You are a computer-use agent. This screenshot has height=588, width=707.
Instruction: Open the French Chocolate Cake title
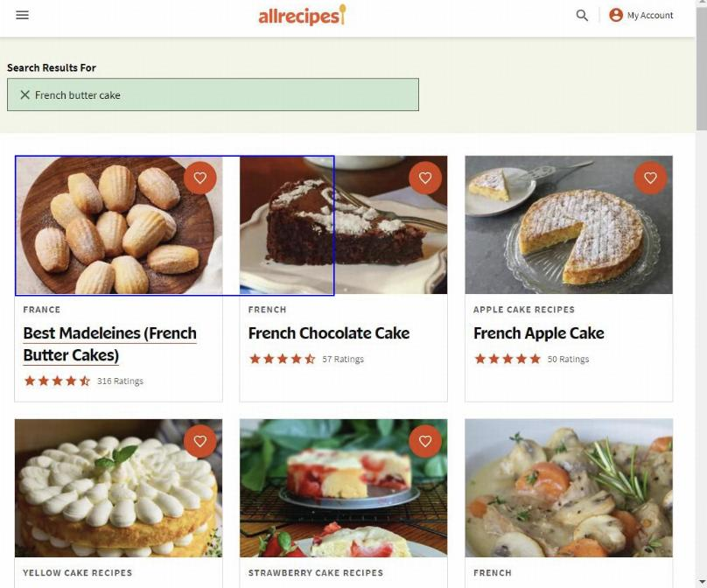[329, 333]
